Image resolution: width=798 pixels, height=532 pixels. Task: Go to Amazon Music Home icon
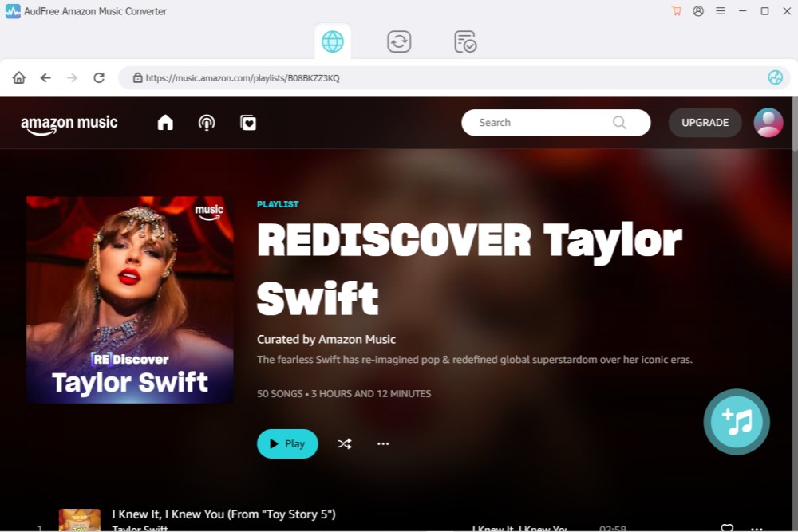(x=165, y=123)
